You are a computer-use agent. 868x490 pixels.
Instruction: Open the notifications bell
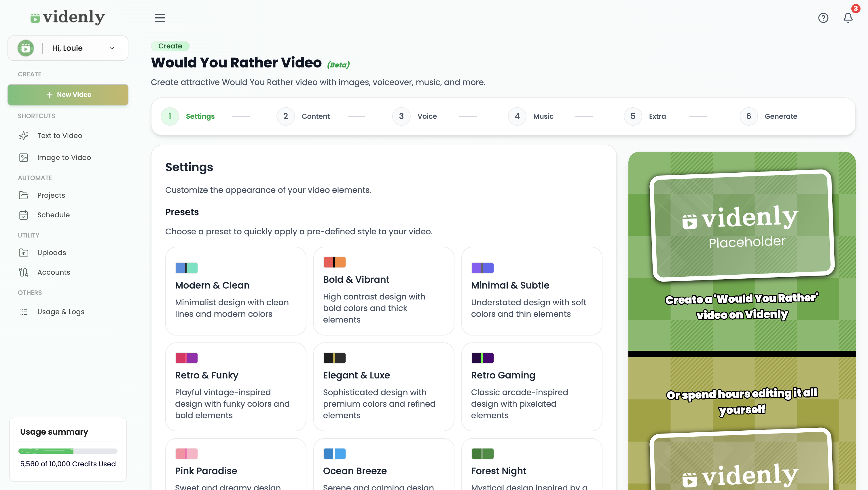click(x=848, y=18)
